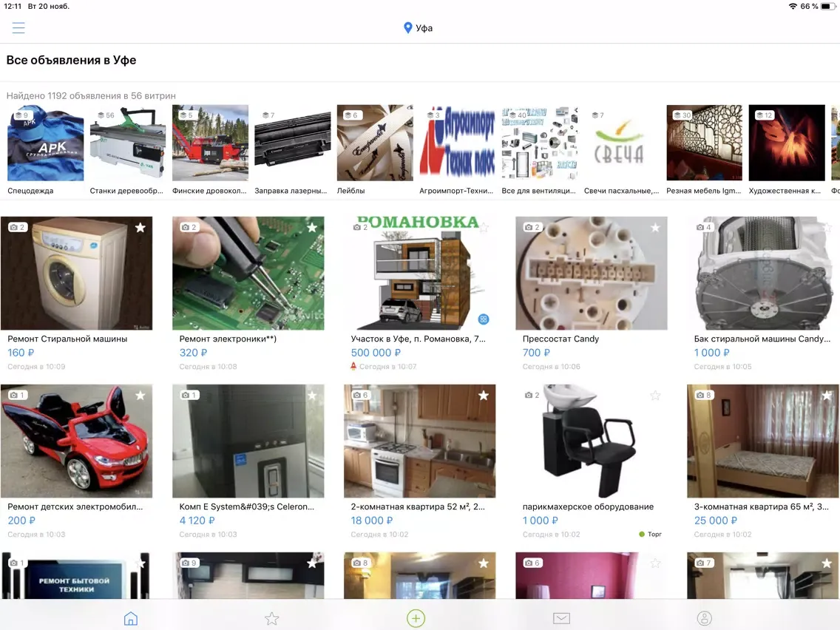Click the Найдено 1192 объявления text
The image size is (840, 630).
click(x=91, y=96)
